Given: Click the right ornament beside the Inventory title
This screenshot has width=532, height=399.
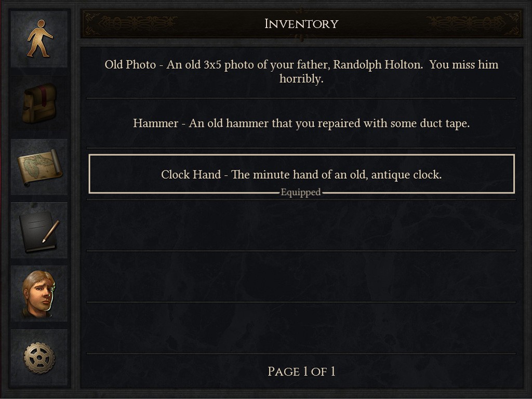Looking at the screenshot, I should (x=472, y=23).
